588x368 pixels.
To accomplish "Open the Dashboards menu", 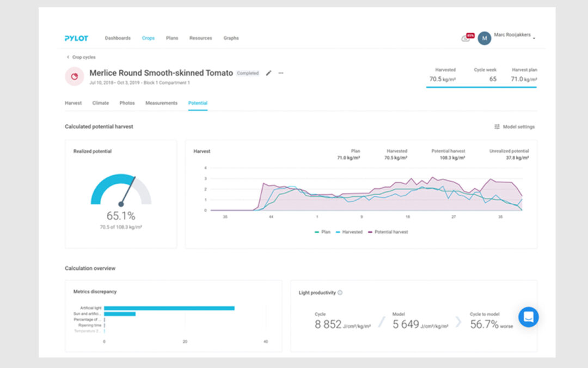I will (118, 38).
